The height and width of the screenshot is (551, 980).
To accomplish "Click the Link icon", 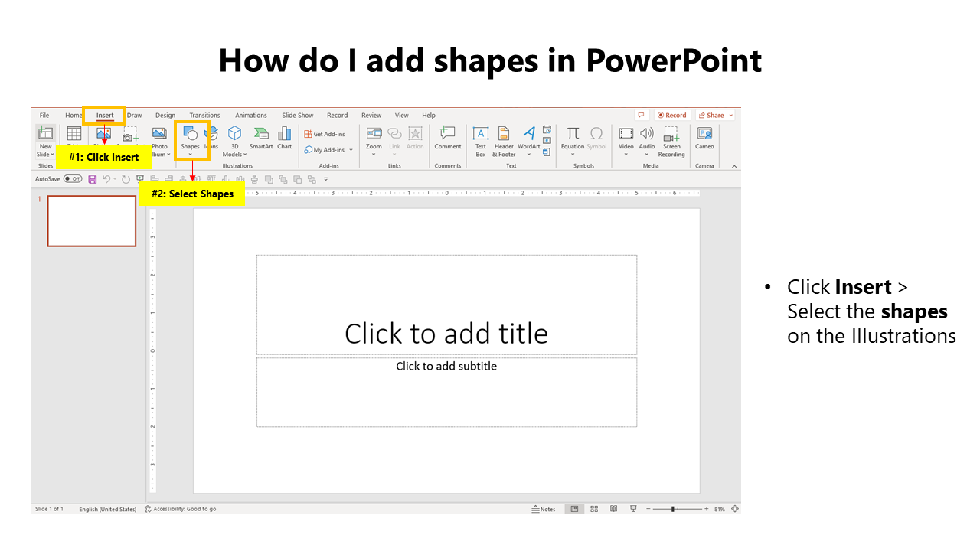I will [394, 133].
